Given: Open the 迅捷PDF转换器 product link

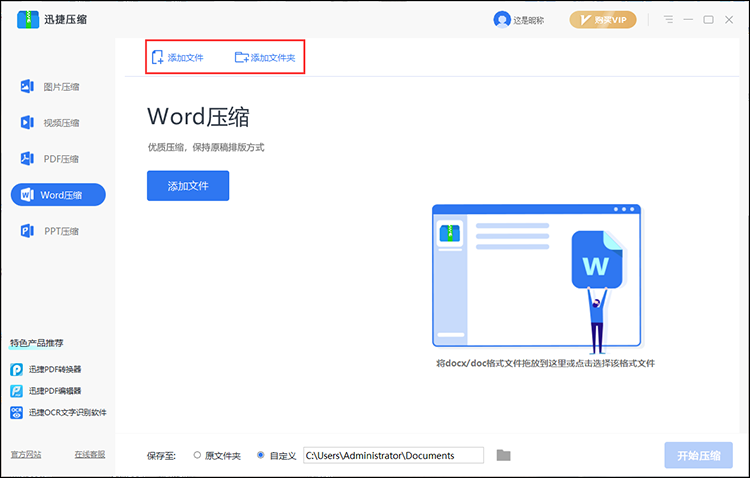Looking at the screenshot, I should pyautogui.click(x=46, y=369).
